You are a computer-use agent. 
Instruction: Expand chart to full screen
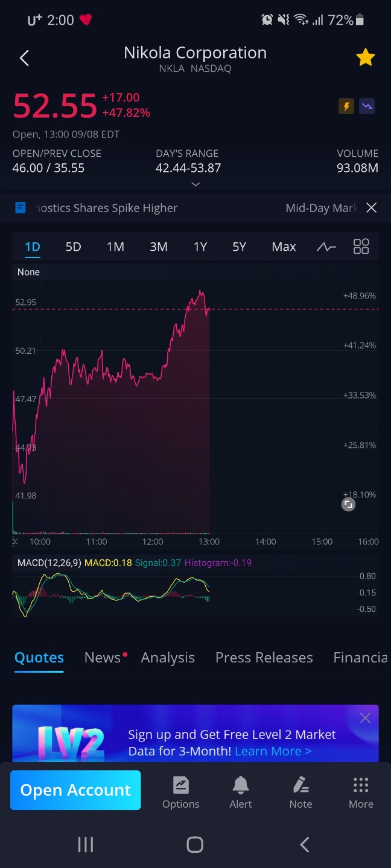pos(348,505)
